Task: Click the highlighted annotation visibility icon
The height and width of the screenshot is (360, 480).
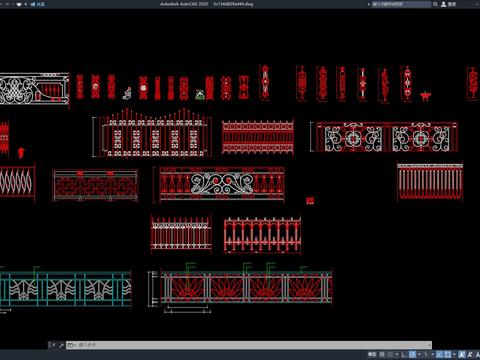Action: pos(462,354)
